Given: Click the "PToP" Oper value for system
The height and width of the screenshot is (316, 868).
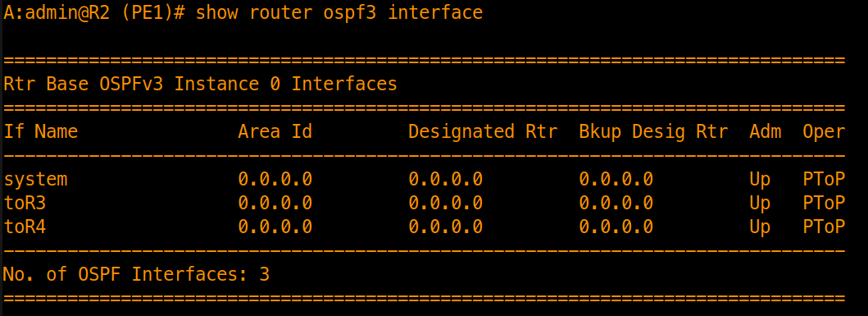Looking at the screenshot, I should pos(825,180).
